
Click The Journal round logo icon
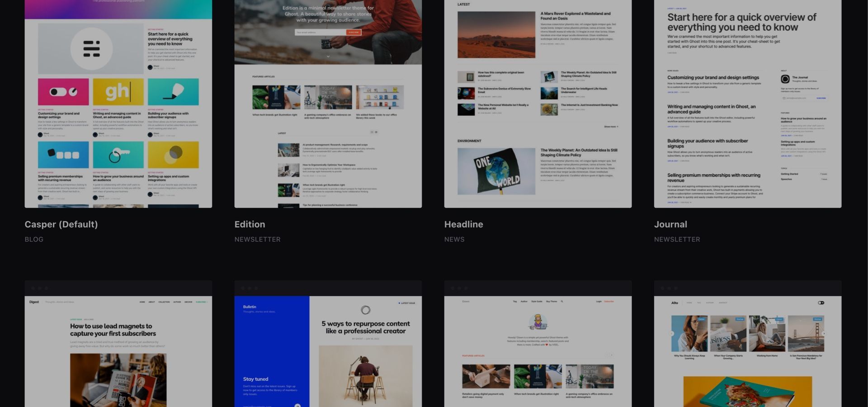[785, 79]
